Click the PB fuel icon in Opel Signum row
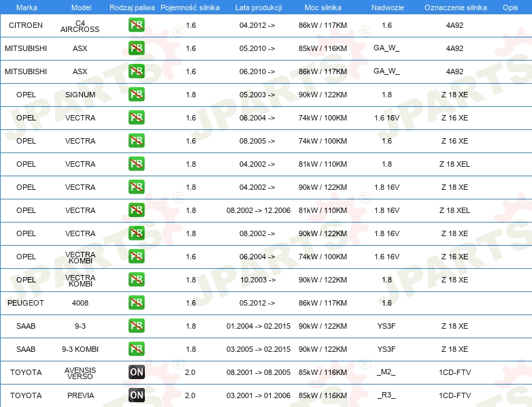 [x=136, y=95]
